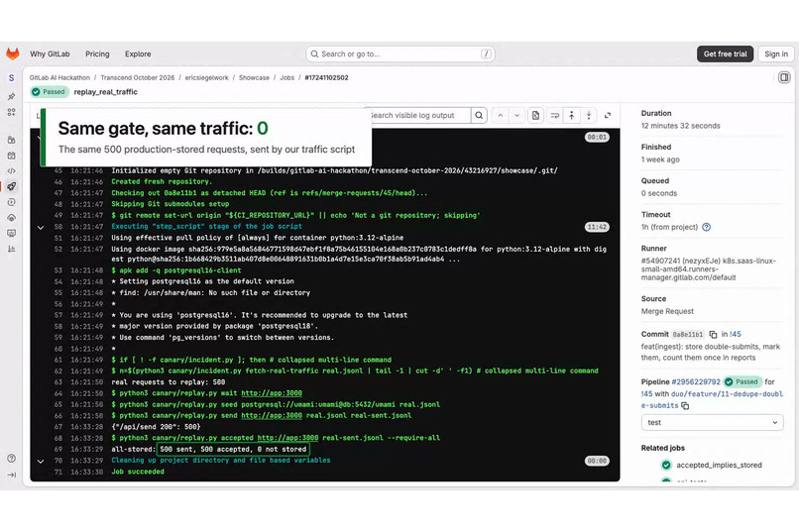This screenshot has height=532, width=799.
Task: Open More options icon below pin
Action: tap(11, 112)
